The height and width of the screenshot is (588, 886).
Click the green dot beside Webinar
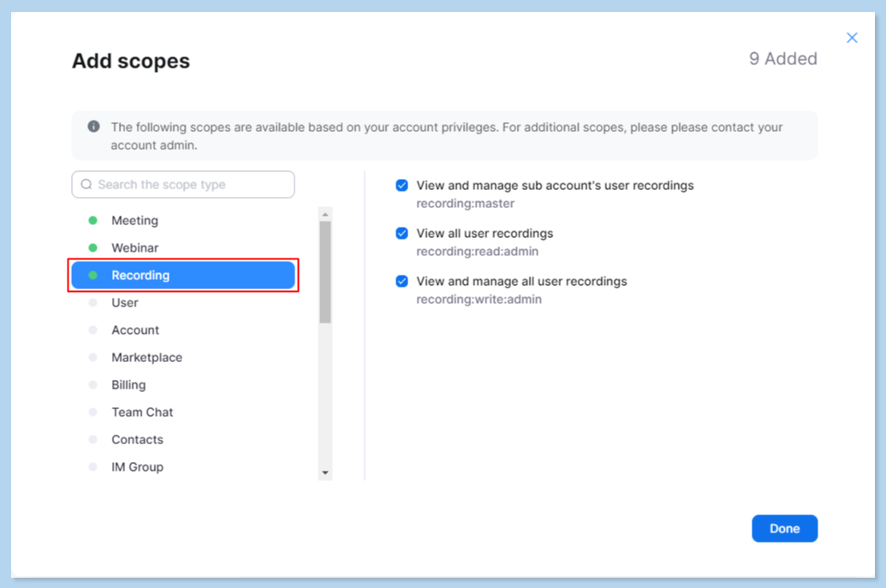pos(93,248)
